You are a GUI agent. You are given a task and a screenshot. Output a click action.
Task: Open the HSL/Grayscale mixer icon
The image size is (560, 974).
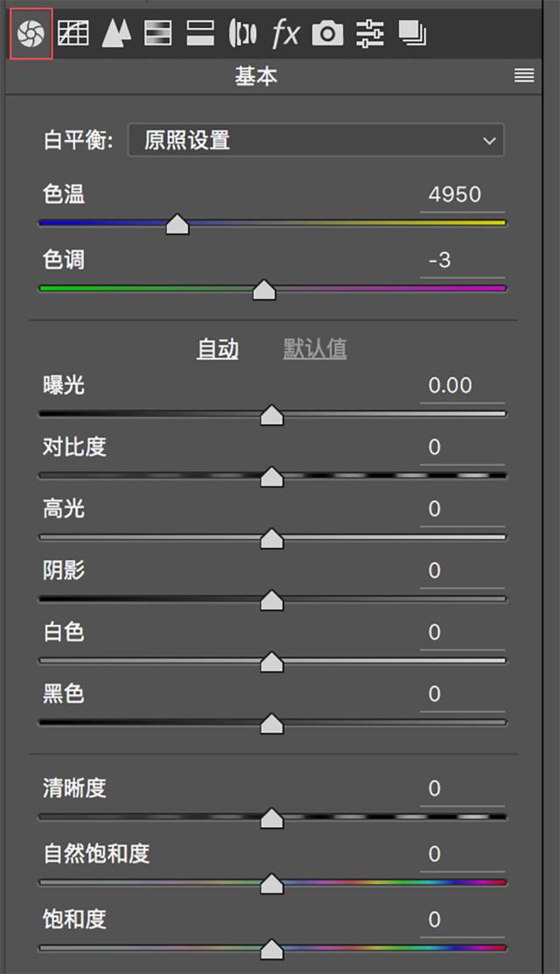(x=159, y=32)
